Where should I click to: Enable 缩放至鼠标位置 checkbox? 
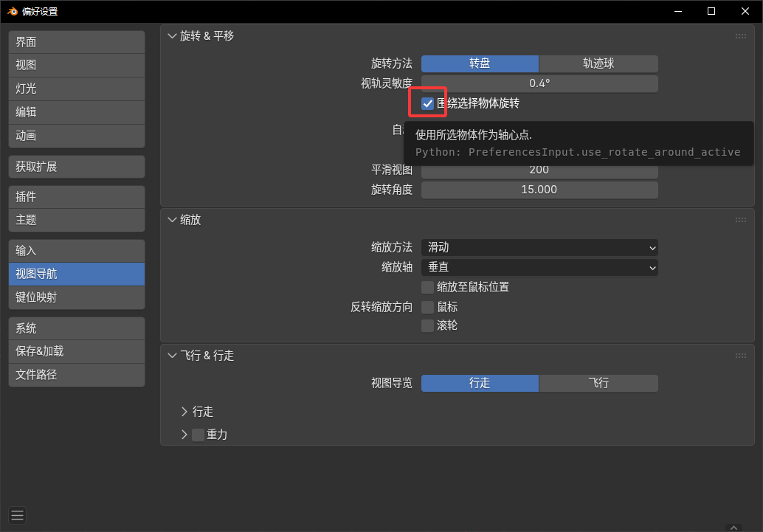click(x=428, y=287)
